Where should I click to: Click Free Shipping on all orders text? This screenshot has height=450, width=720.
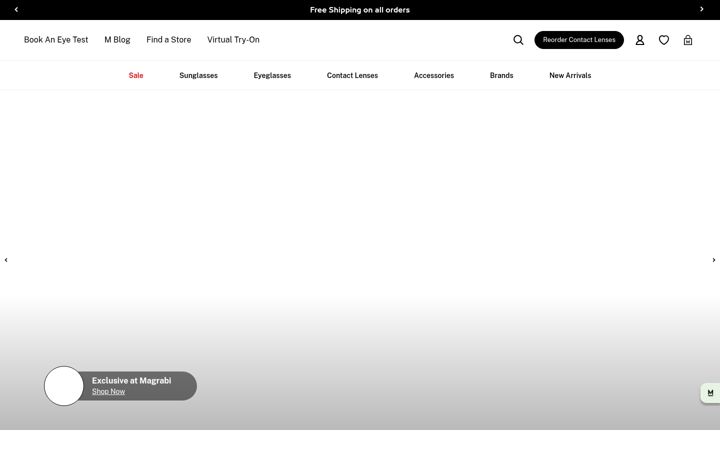pyautogui.click(x=360, y=10)
